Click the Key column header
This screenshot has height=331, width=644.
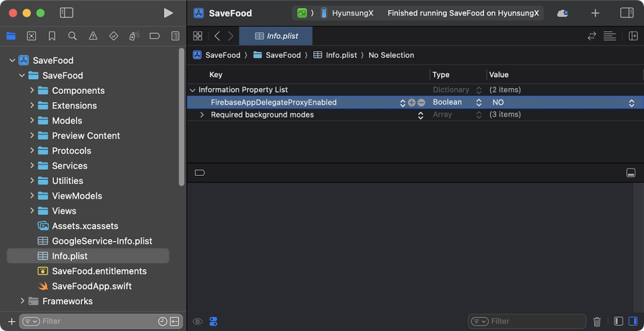coord(215,75)
